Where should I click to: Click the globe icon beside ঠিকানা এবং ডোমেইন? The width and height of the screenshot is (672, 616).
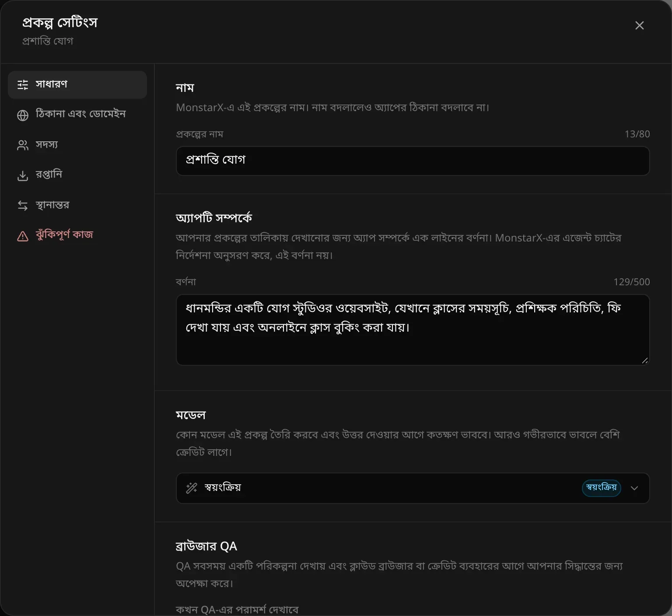click(23, 115)
